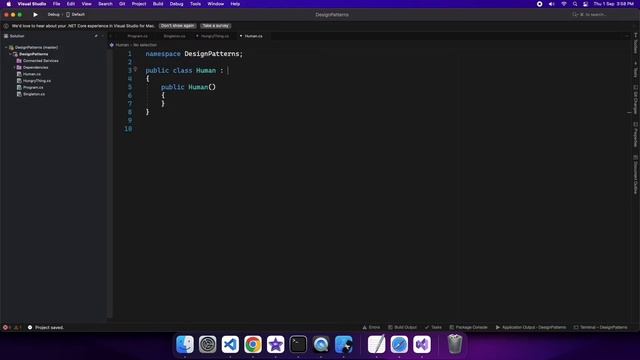Open Finder from the Dock
The height and width of the screenshot is (360, 640).
185,344
